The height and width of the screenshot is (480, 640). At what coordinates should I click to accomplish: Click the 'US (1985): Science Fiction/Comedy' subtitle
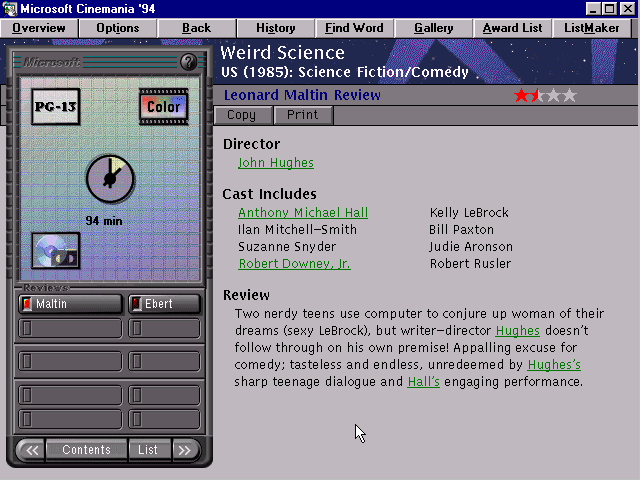345,72
